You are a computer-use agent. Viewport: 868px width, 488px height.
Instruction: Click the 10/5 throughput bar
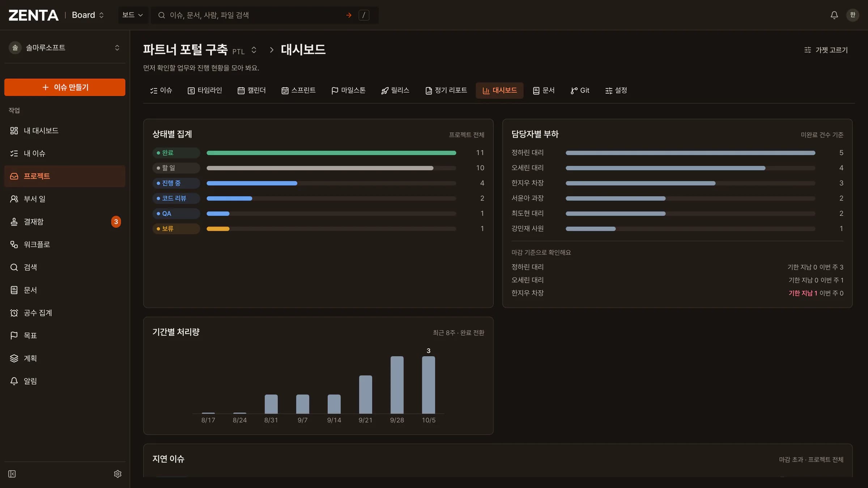click(x=428, y=385)
